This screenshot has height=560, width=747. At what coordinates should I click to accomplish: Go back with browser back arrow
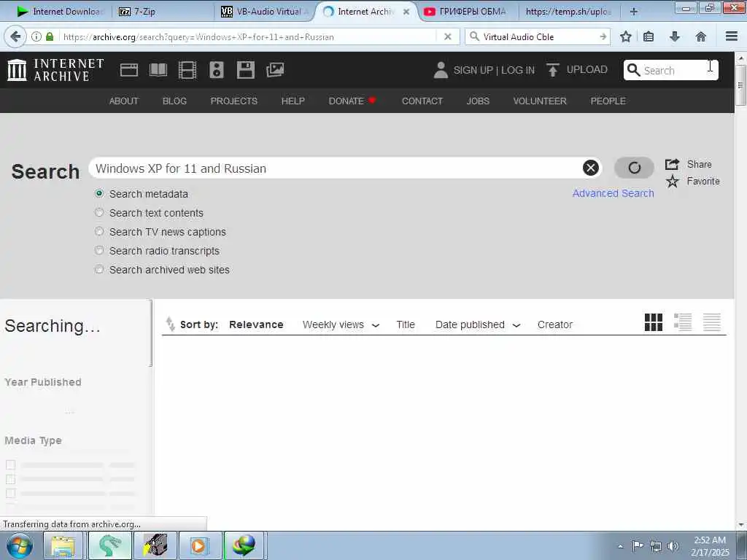(x=16, y=36)
